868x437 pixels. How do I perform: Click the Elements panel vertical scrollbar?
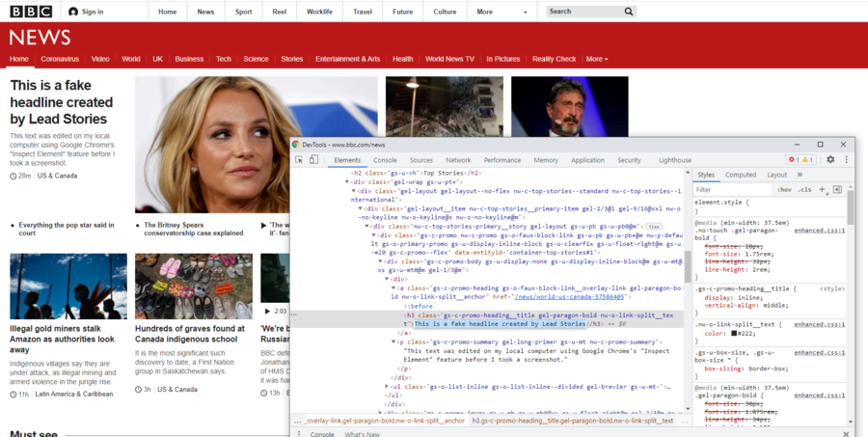688,266
